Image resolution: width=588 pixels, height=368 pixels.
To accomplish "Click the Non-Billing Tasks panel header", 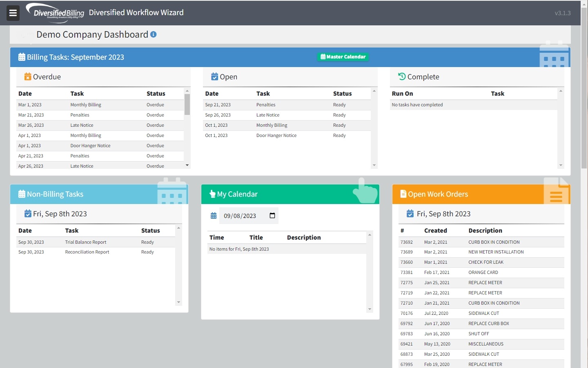I will tap(55, 194).
